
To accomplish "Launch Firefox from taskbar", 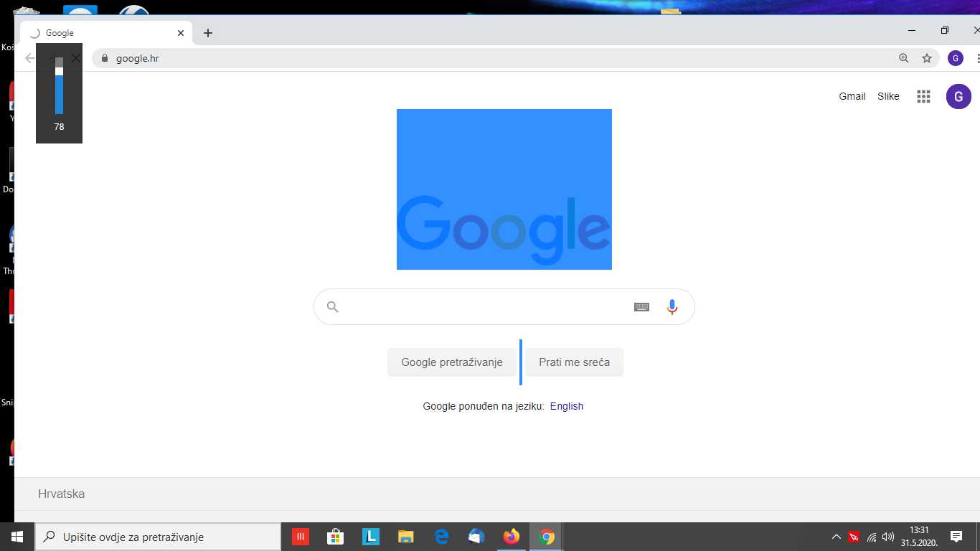I will [x=512, y=537].
